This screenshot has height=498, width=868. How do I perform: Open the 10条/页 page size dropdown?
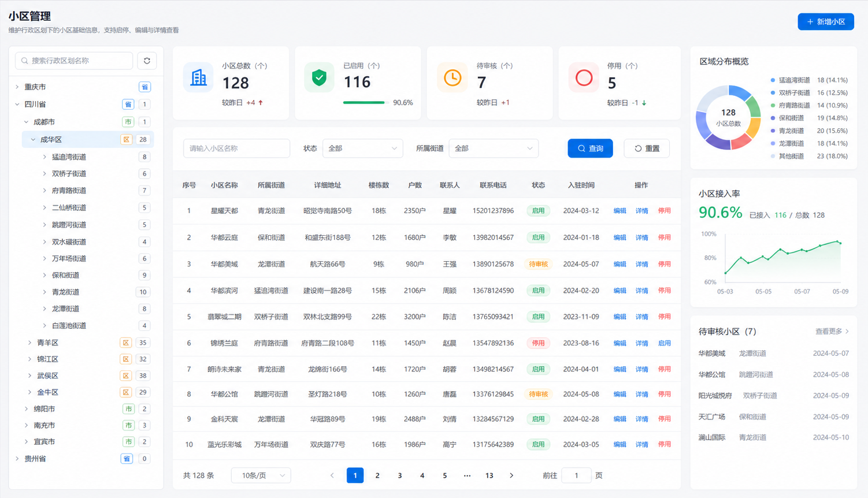point(261,475)
